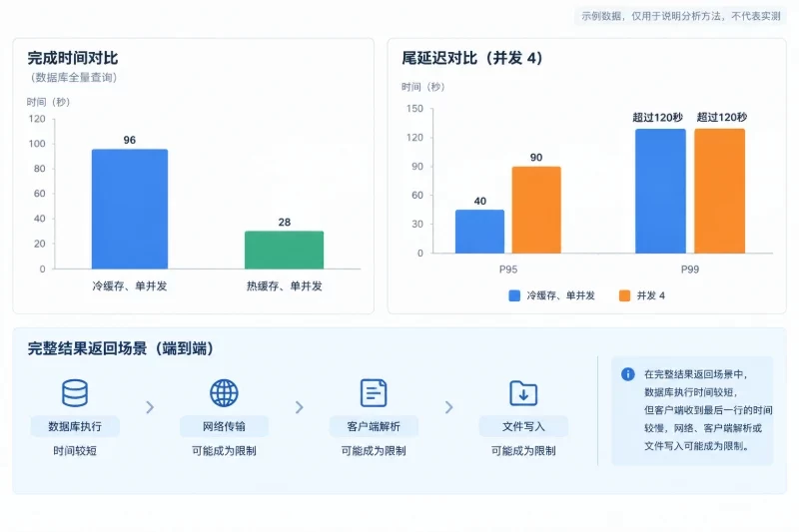Click the 并发 4 legend text

click(x=651, y=295)
